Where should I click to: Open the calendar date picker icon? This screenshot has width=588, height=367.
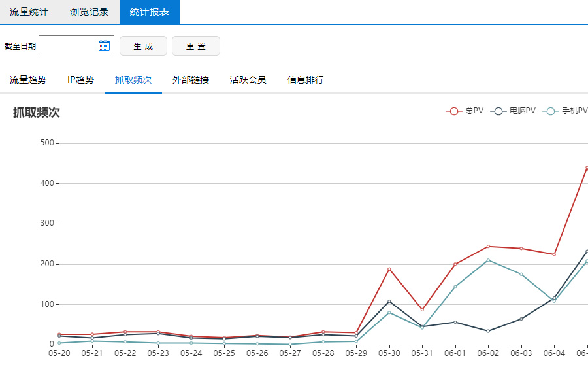104,46
